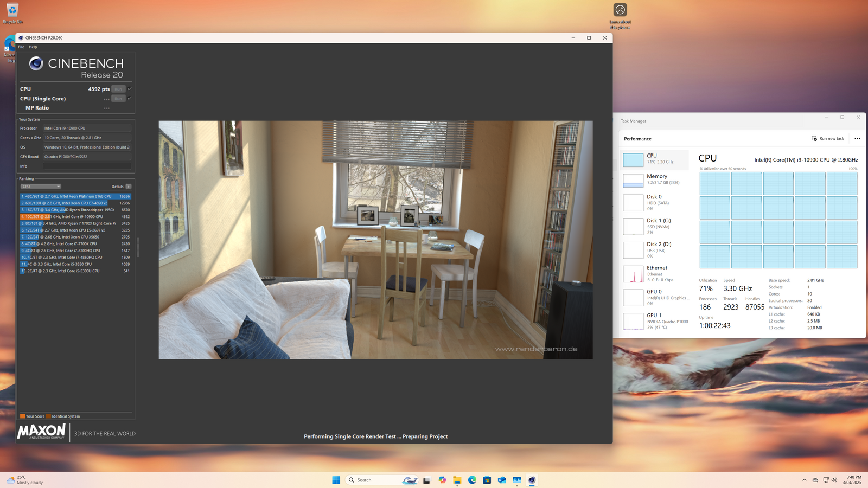Select ranking row Intel Xeon Platinum 8168
The width and height of the screenshot is (868, 488).
tap(75, 196)
